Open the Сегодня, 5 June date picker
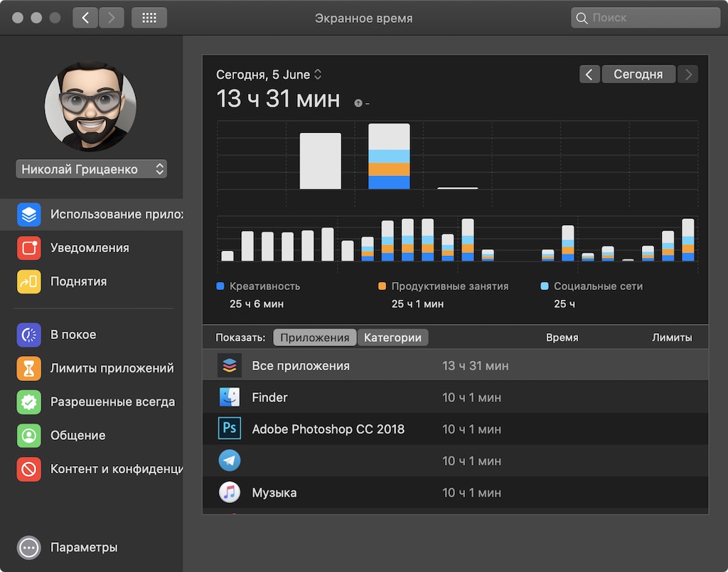The height and width of the screenshot is (572, 728). point(269,75)
